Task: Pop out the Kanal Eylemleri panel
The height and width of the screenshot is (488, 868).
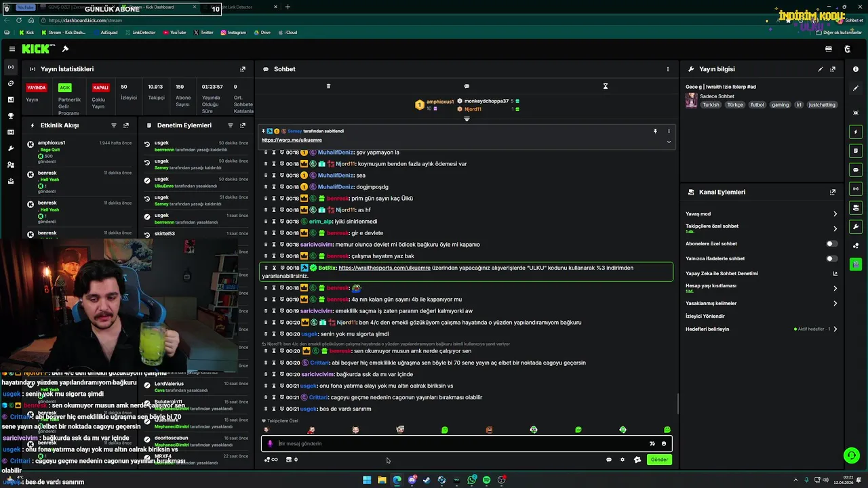Action: (833, 192)
